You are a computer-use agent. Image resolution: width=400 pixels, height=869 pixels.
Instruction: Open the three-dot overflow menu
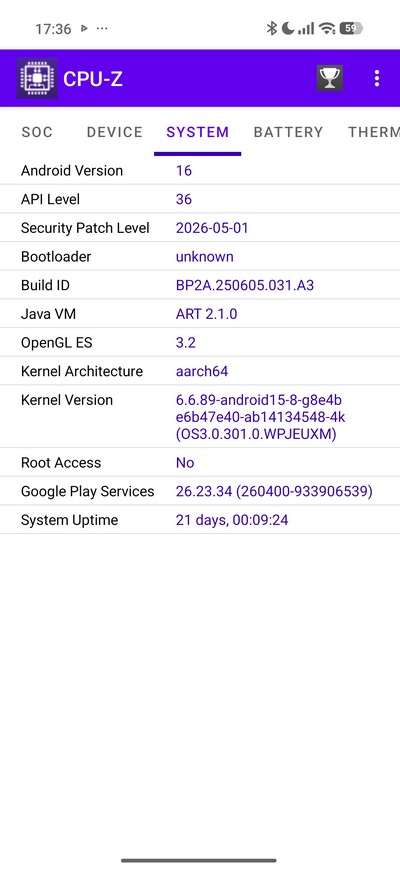pyautogui.click(x=377, y=78)
